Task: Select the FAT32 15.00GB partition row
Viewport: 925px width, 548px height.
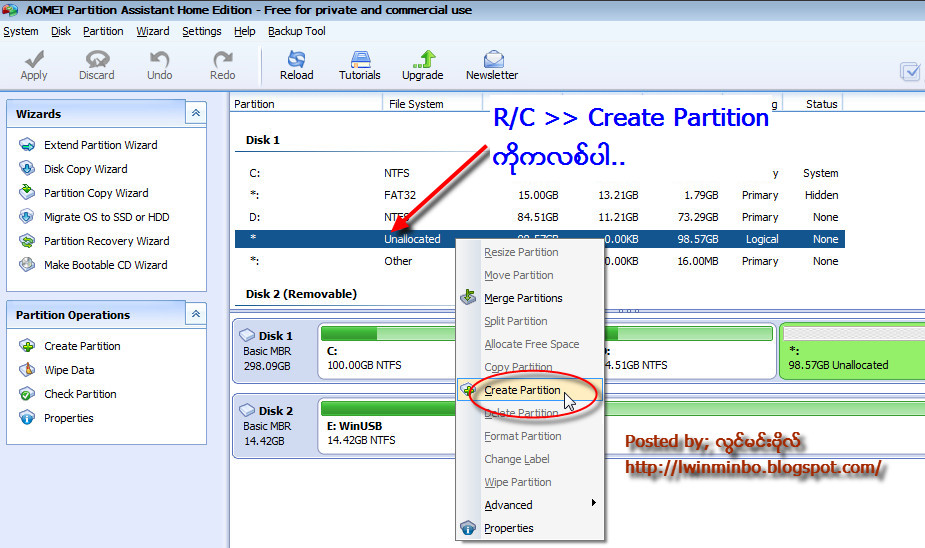Action: pyautogui.click(x=539, y=195)
